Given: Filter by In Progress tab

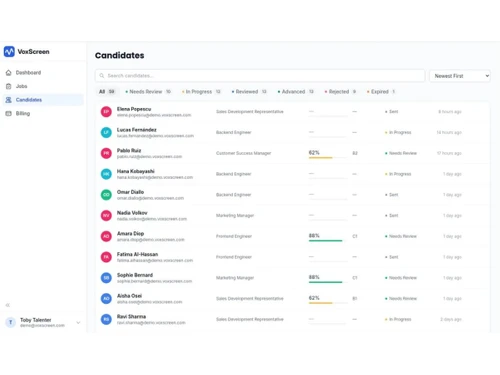Looking at the screenshot, I should pyautogui.click(x=201, y=92).
